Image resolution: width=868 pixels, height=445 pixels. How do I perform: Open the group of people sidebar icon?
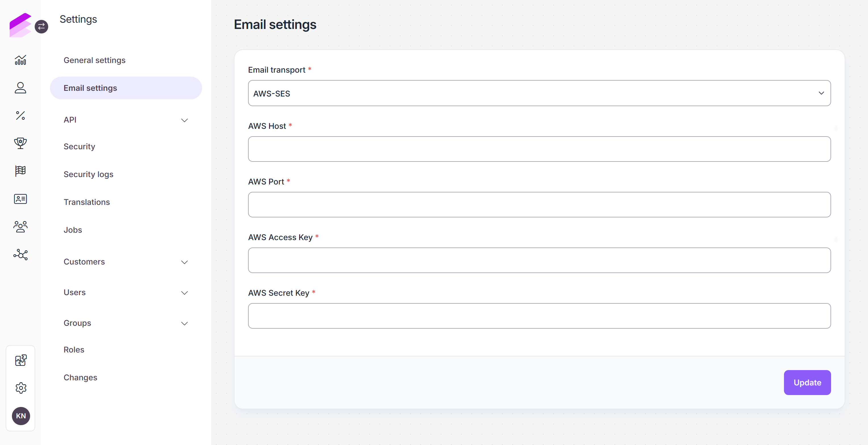click(x=20, y=227)
